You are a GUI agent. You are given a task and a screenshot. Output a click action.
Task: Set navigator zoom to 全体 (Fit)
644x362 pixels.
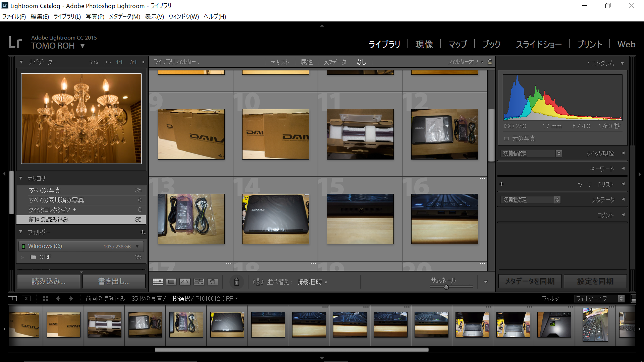(x=94, y=62)
